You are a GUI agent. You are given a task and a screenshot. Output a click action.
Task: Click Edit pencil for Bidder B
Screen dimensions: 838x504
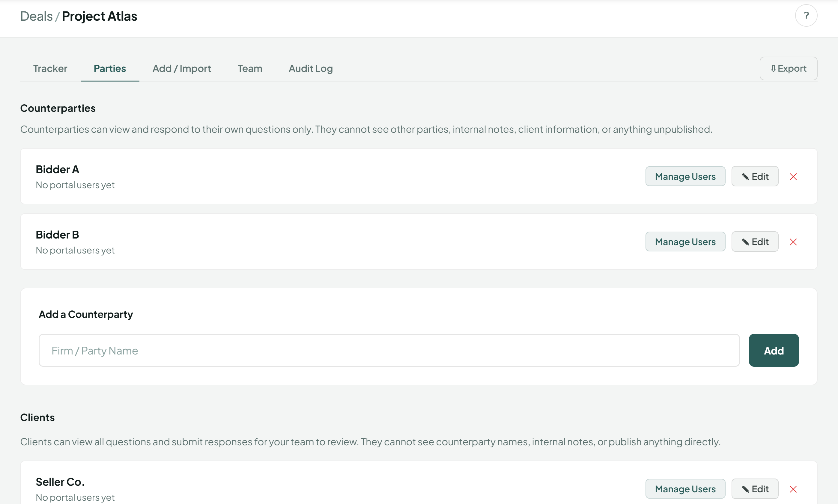point(755,242)
